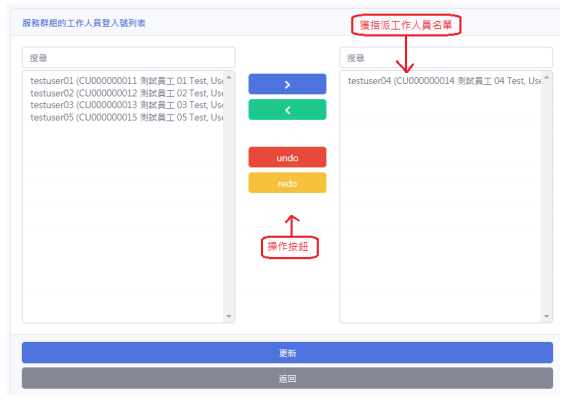The width and height of the screenshot is (567, 402).
Task: Click left list scrollbar up arrow
Action: tap(229, 77)
